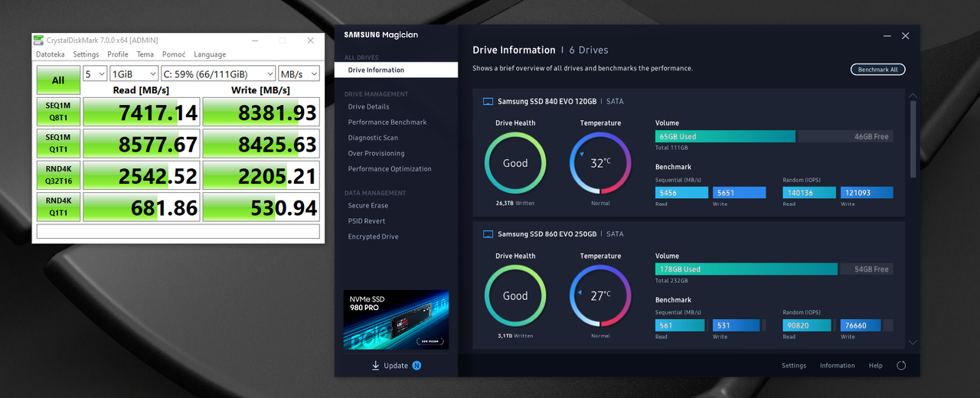This screenshot has width=980, height=398.
Task: Click the Update download arrow icon in Magician
Action: (376, 366)
